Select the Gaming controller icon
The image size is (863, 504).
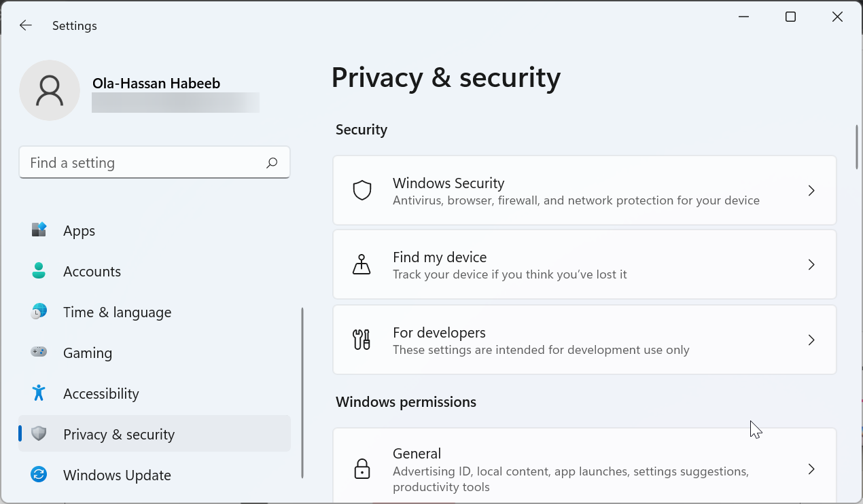coord(39,353)
